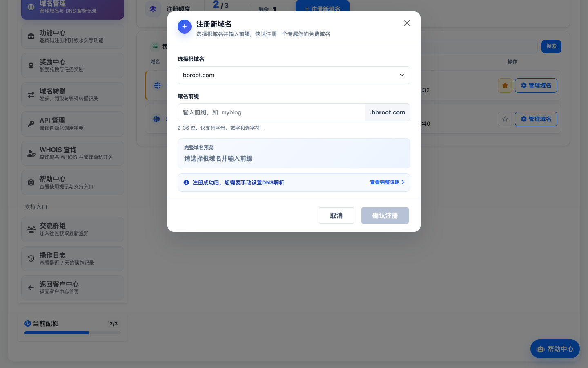Viewport: 588px width, 368px height.
Task: Click the hint text 2-36 位
Action: [x=220, y=128]
